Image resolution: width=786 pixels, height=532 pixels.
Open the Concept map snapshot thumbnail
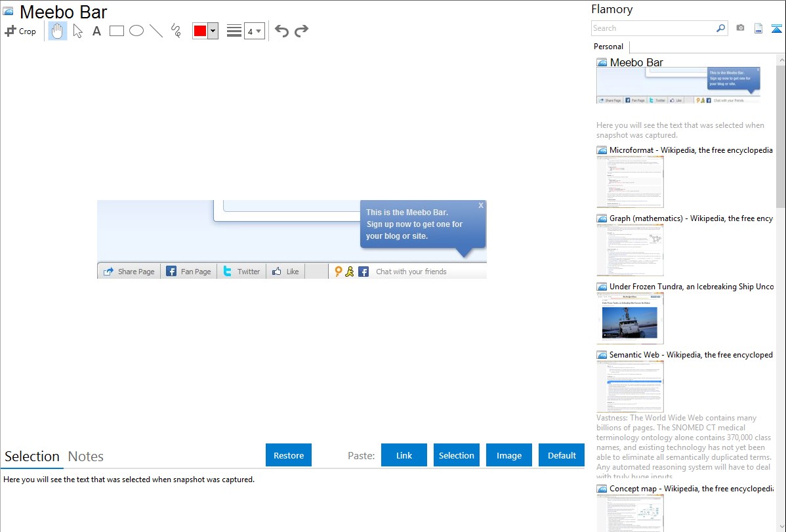(x=630, y=514)
